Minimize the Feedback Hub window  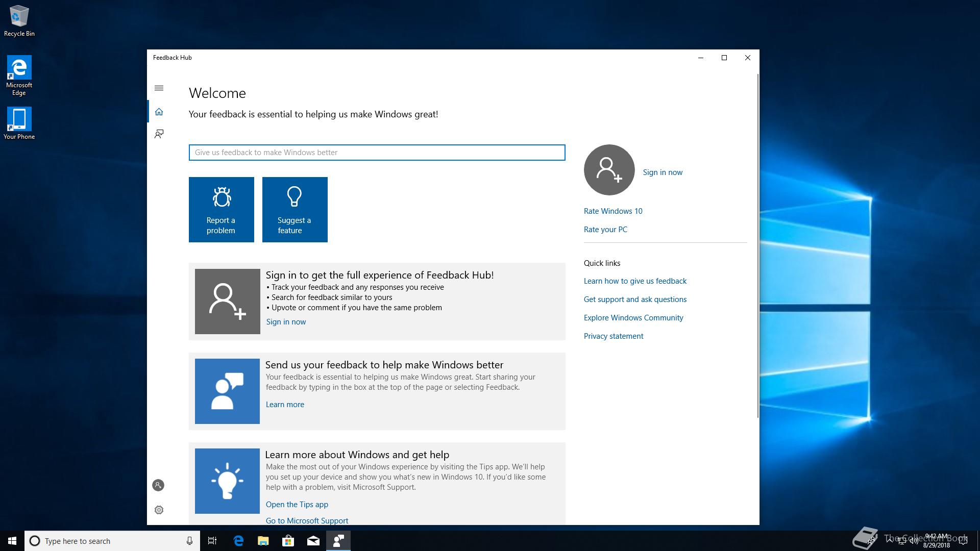point(701,58)
